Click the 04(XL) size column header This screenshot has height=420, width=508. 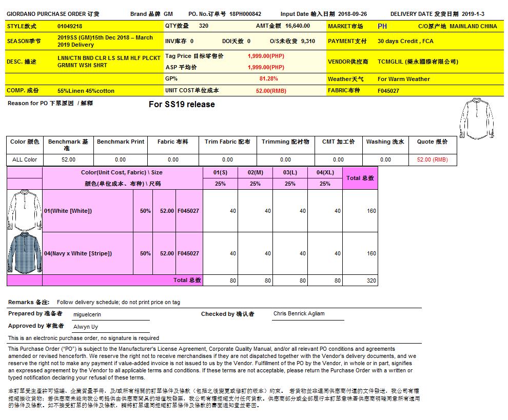click(x=325, y=172)
